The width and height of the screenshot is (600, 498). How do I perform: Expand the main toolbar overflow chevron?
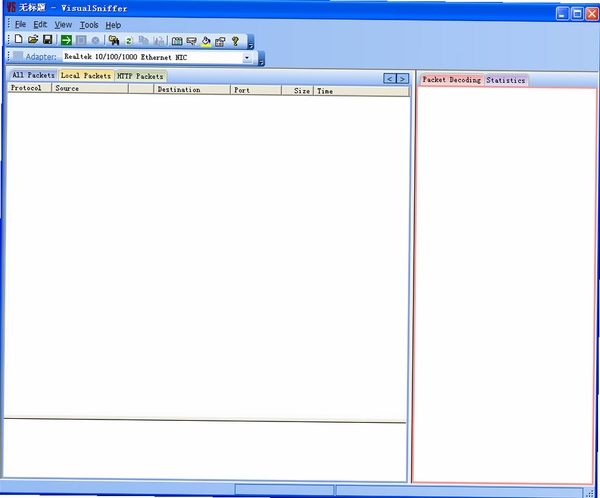point(251,42)
